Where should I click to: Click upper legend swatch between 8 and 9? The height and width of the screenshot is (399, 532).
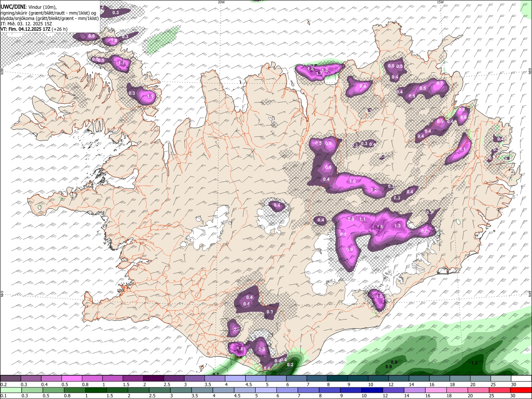[x=337, y=379]
